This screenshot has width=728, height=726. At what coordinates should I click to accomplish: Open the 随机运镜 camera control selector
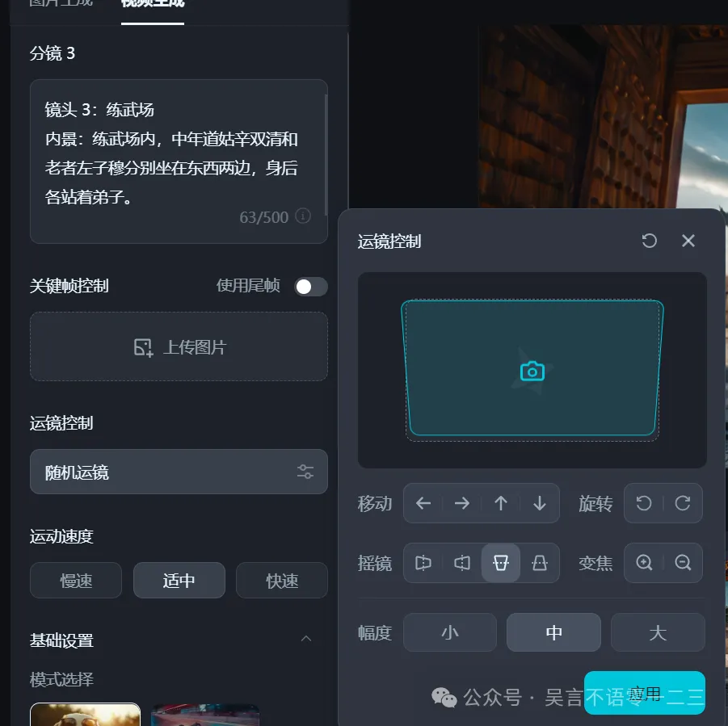click(x=179, y=472)
